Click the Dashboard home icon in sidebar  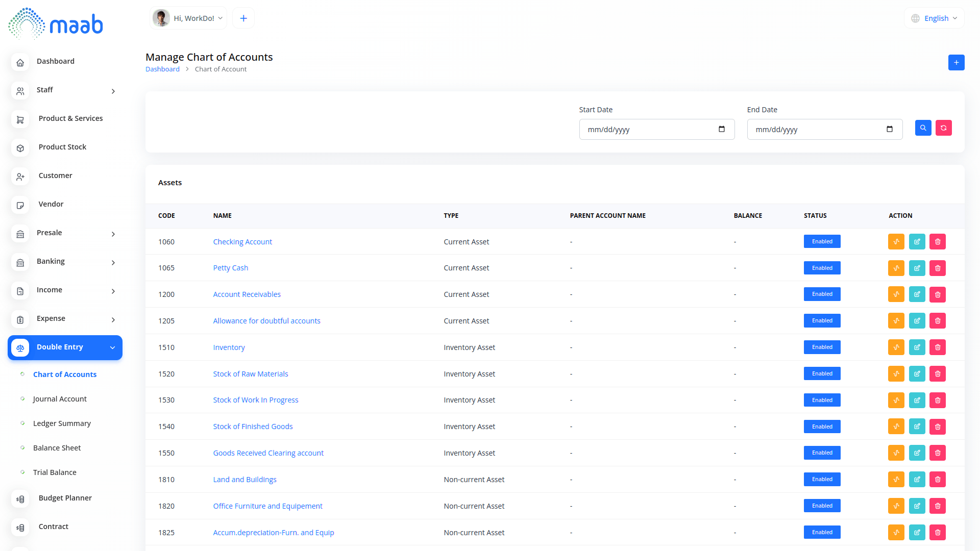(20, 62)
